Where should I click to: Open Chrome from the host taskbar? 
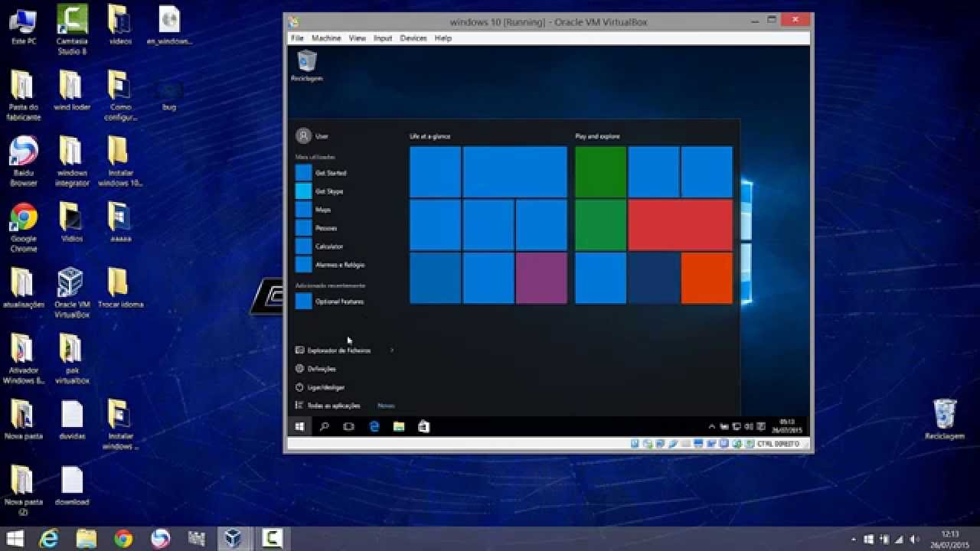[123, 539]
